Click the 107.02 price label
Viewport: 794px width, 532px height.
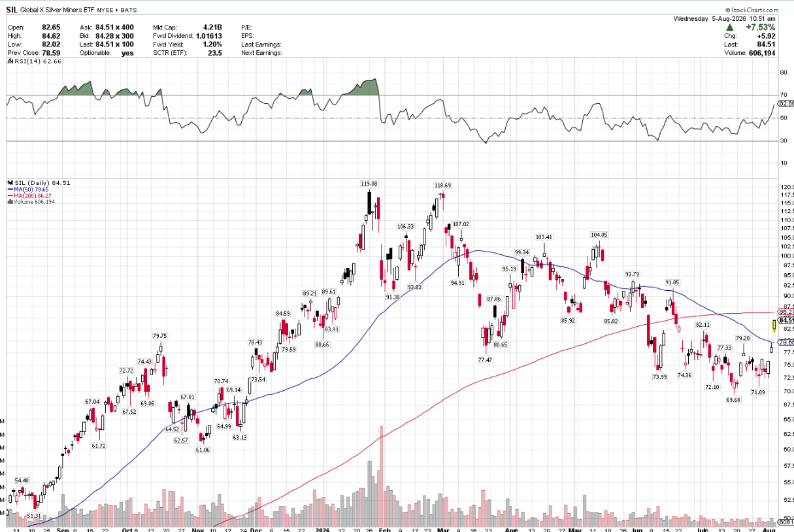(461, 224)
